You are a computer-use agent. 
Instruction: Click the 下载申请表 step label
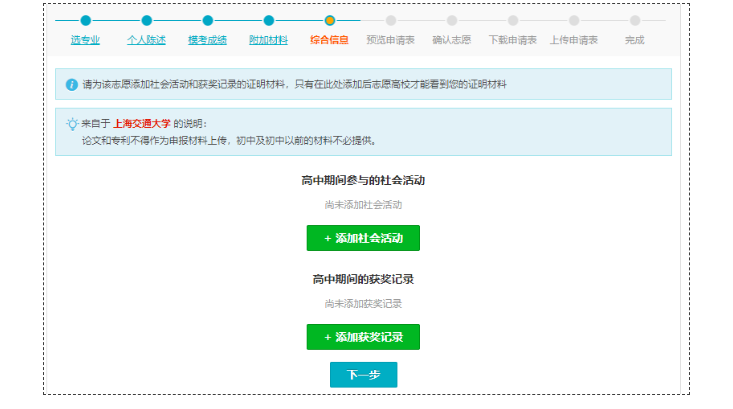[x=512, y=40]
